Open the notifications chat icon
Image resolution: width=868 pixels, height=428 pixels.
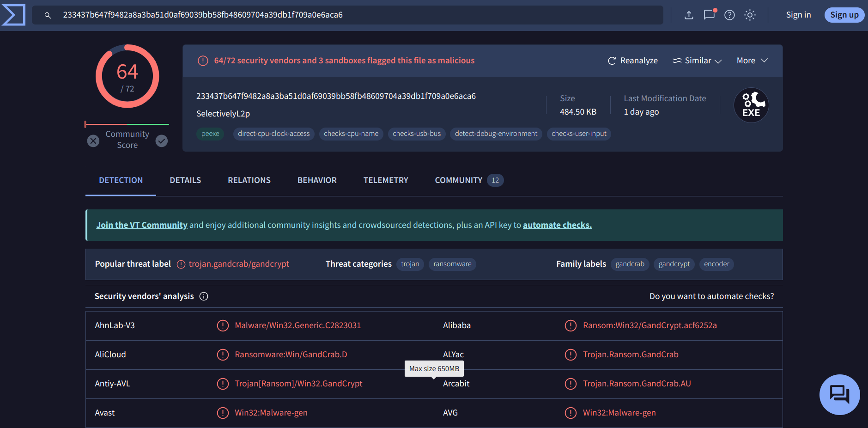tap(709, 15)
